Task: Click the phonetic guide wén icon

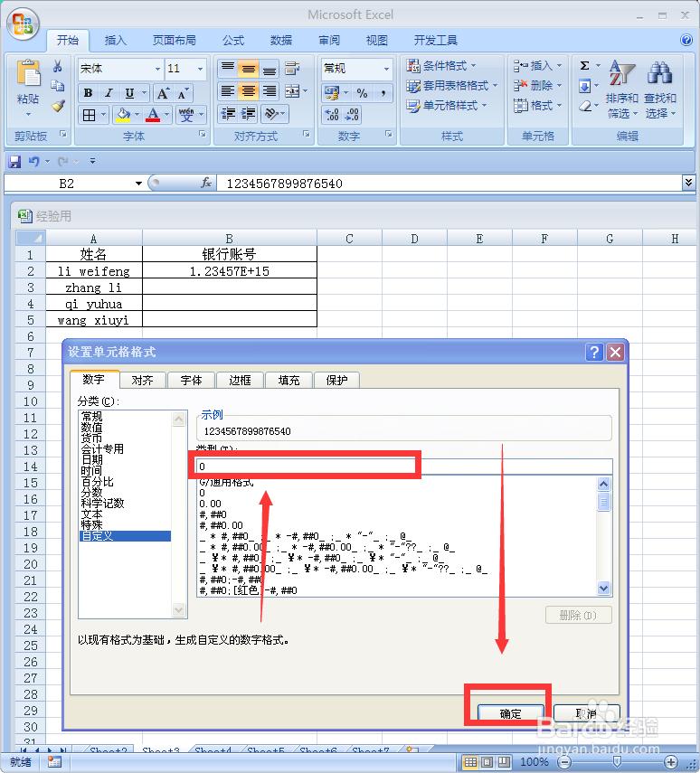Action: [186, 115]
